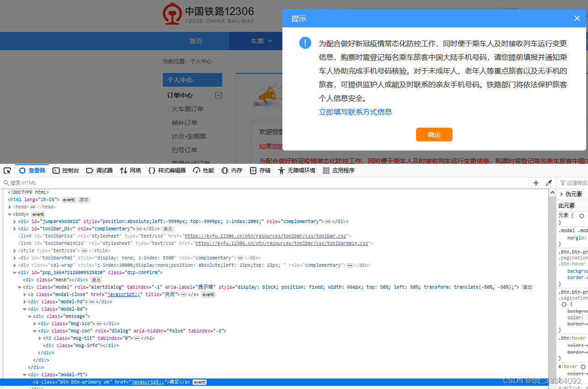The image size is (588, 389).
Task: Open the 样式编辑器 style editor tab
Action: click(x=167, y=171)
